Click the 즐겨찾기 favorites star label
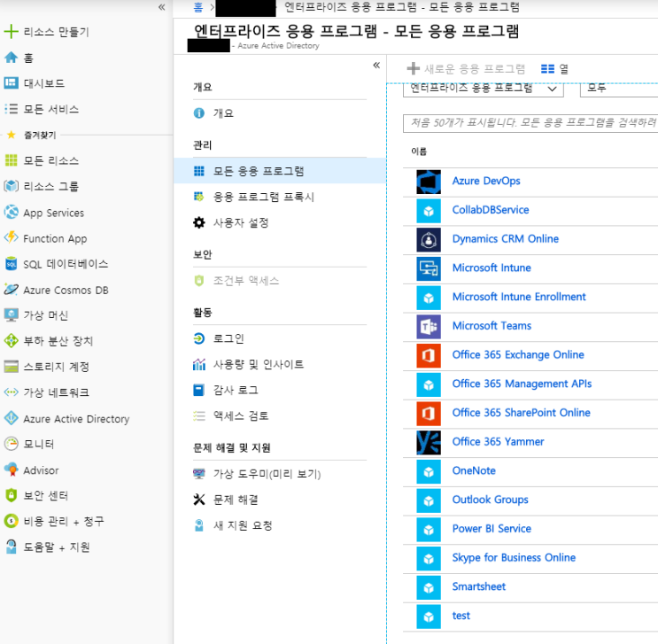 coord(40,135)
